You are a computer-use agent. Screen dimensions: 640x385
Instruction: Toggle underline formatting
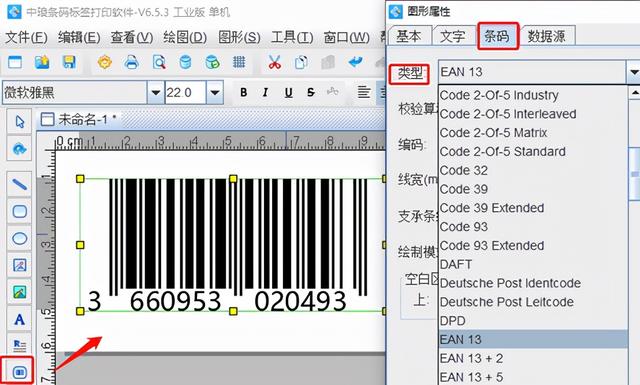pos(288,93)
